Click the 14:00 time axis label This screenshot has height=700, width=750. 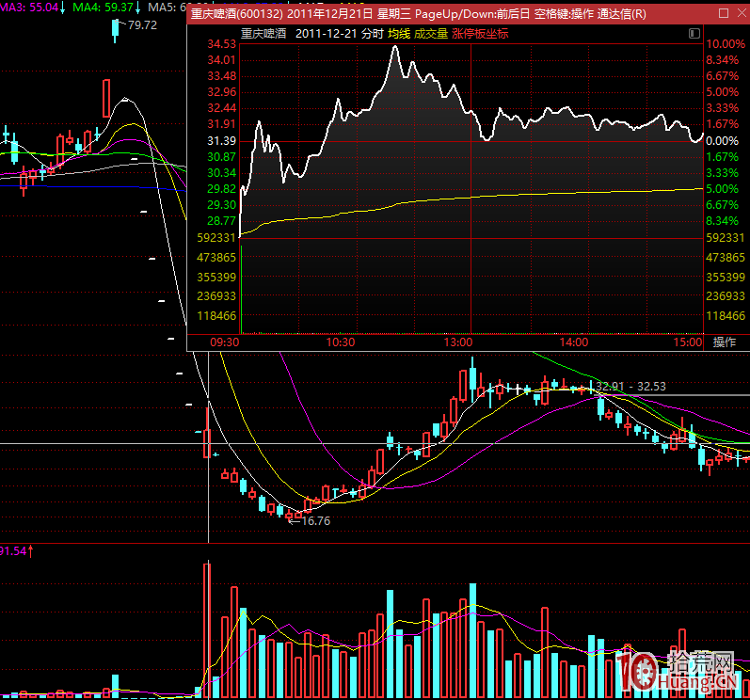[x=573, y=342]
